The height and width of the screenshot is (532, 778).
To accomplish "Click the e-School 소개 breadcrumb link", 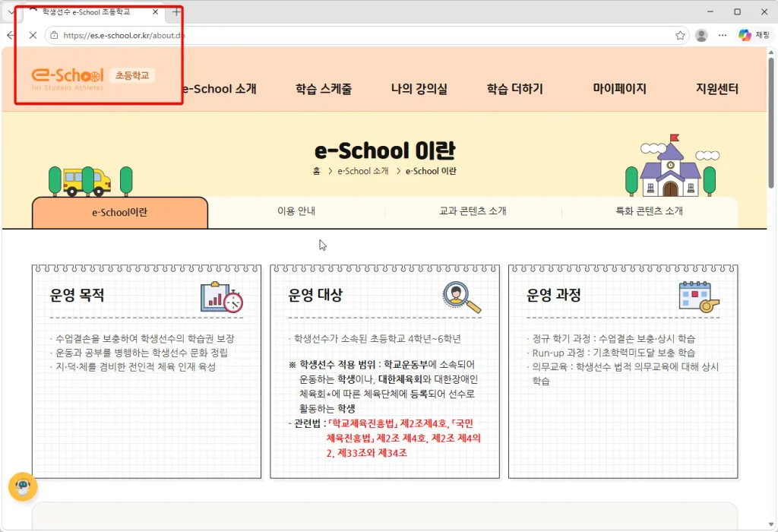I will 362,171.
